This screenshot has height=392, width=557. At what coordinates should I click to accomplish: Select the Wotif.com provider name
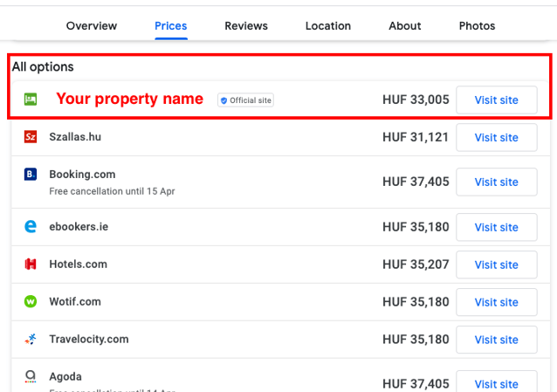coord(75,302)
